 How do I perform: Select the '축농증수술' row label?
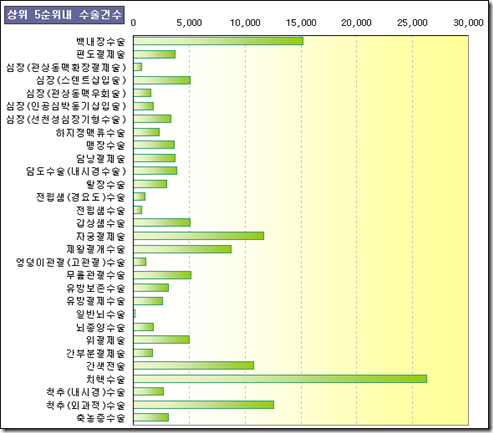pyautogui.click(x=100, y=418)
